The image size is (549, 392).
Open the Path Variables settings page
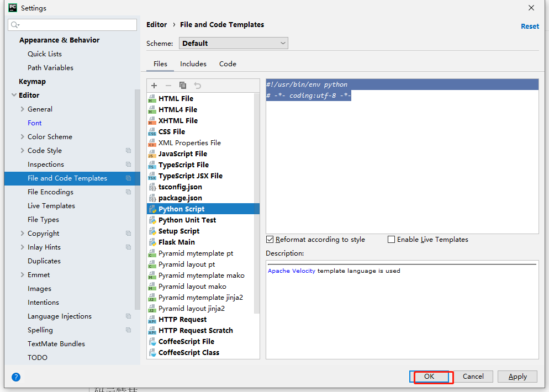click(50, 68)
